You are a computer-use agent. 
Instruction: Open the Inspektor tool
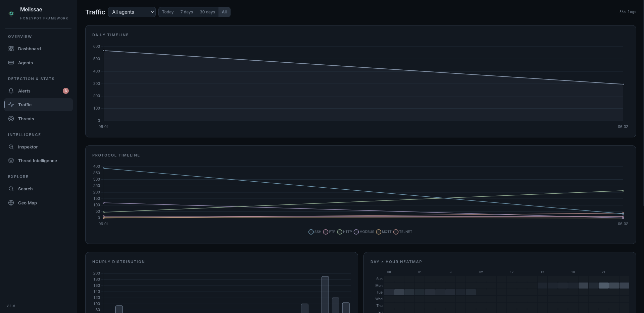tap(39, 147)
